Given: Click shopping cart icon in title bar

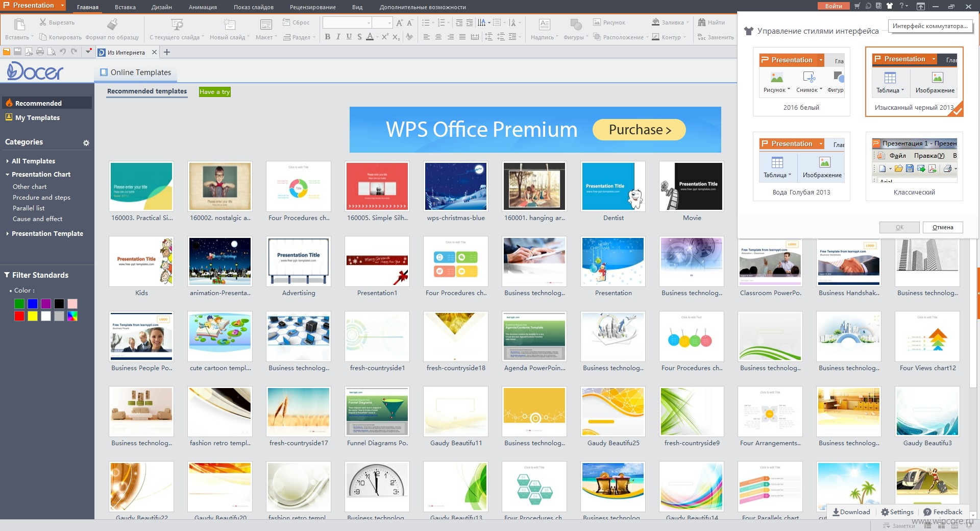Looking at the screenshot, I should pos(857,6).
